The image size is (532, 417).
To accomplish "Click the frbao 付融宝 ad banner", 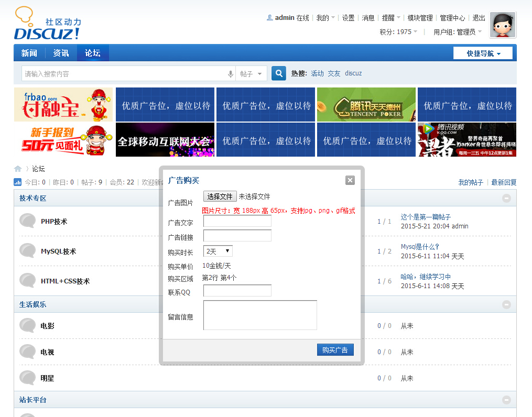I will (63, 104).
